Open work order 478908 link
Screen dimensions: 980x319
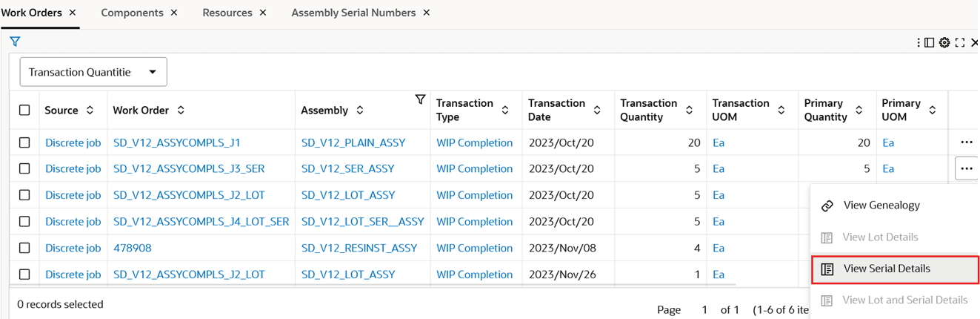pyautogui.click(x=133, y=248)
